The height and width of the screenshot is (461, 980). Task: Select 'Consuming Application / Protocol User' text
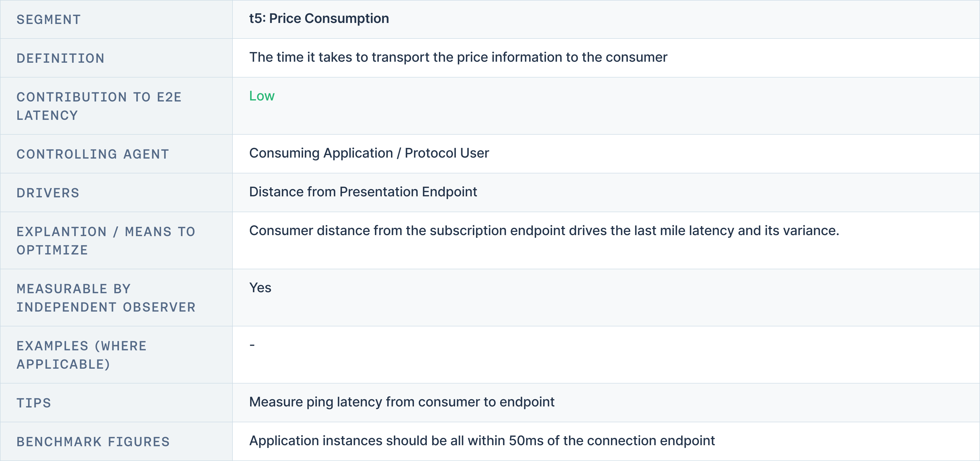369,153
